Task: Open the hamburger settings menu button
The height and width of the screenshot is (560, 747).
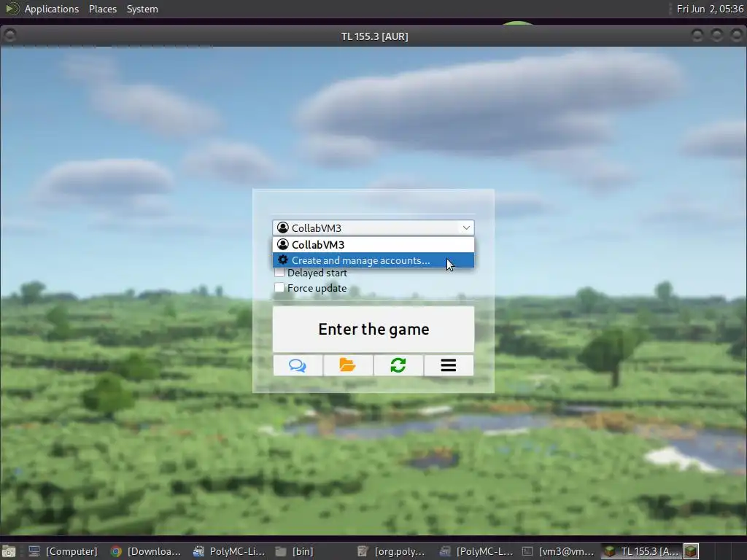Action: 449,365
